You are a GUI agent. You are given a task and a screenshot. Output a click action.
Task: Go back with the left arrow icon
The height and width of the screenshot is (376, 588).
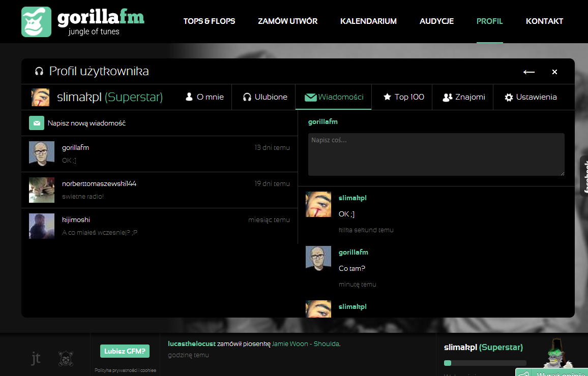(x=529, y=72)
